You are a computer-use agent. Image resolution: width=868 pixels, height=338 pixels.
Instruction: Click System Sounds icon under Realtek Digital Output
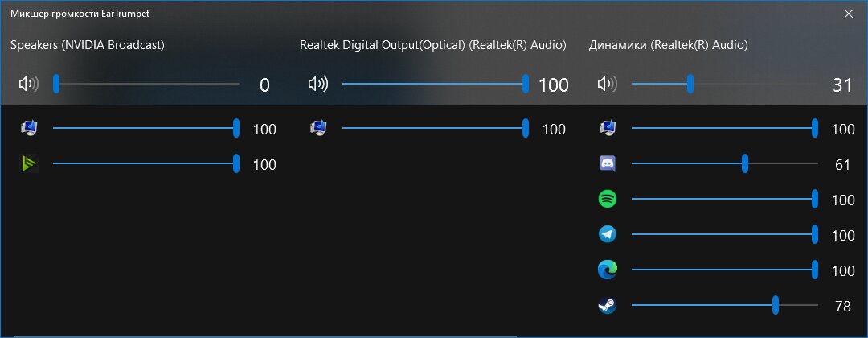click(x=318, y=128)
